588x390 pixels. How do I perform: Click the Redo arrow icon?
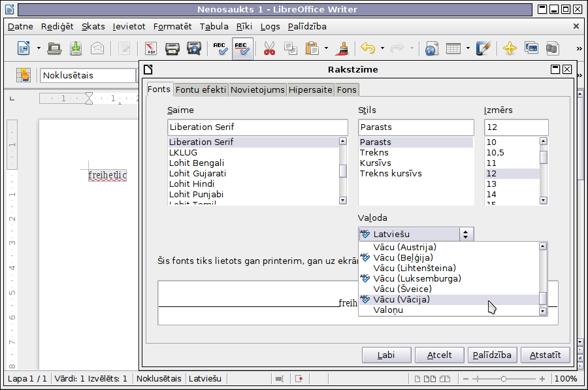[x=397, y=48]
